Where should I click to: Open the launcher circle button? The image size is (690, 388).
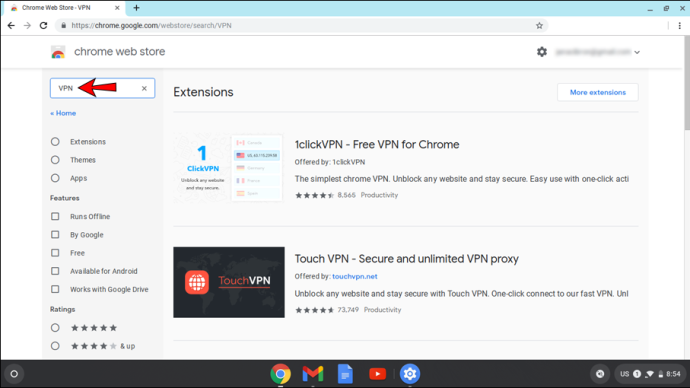point(14,374)
